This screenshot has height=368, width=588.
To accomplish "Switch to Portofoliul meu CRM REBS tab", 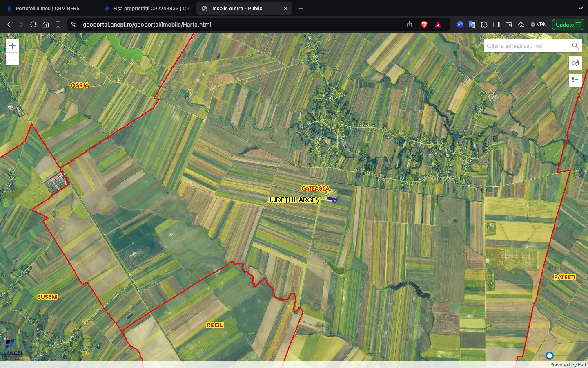I will pos(47,8).
